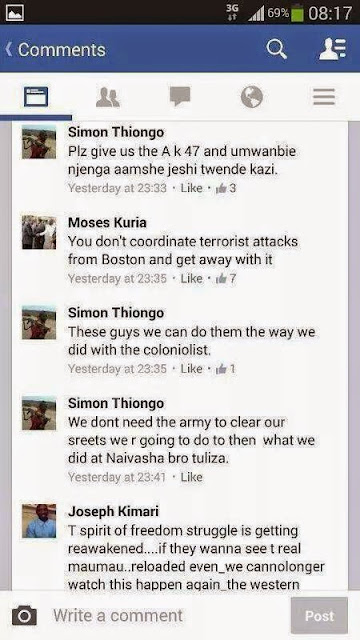Open the Friend Requests tab
Viewport: 360px width, 640px height.
(108, 97)
